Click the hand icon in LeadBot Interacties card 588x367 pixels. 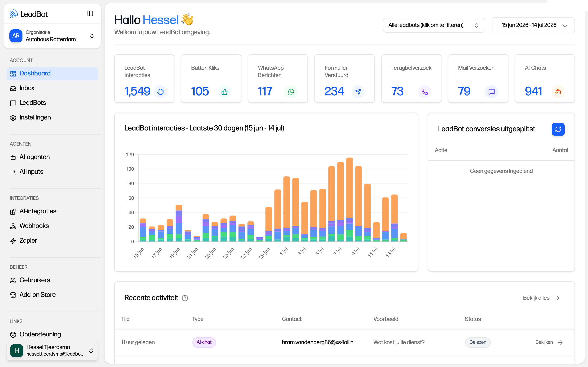[x=160, y=92]
